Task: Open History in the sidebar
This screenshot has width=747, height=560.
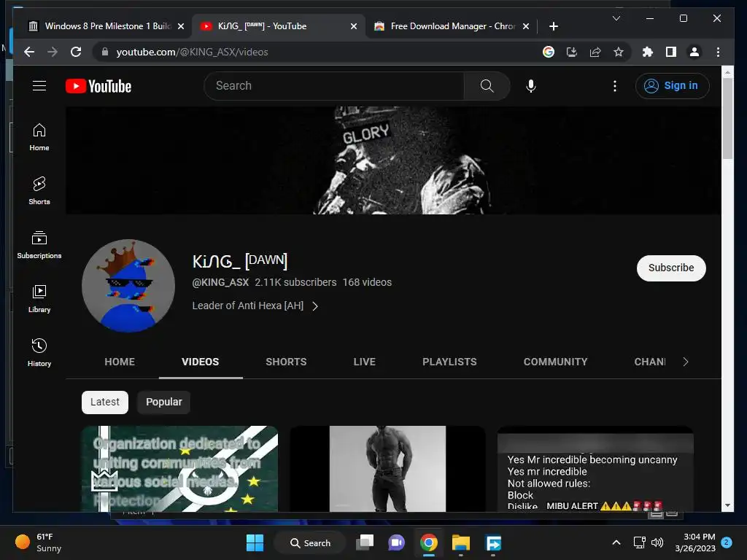Action: 39,352
